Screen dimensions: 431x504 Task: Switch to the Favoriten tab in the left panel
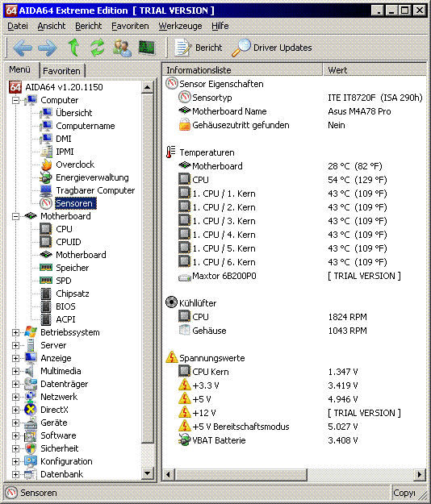click(x=62, y=71)
